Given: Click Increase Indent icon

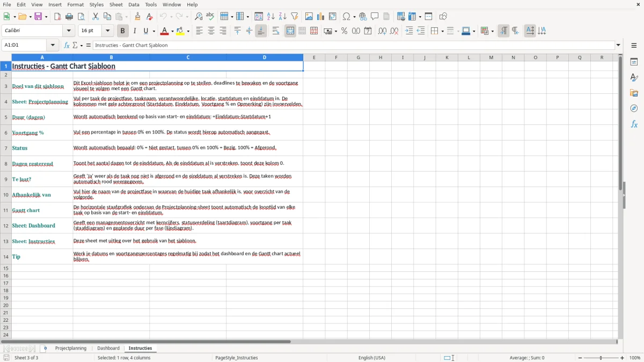Looking at the screenshot, I should (409, 31).
